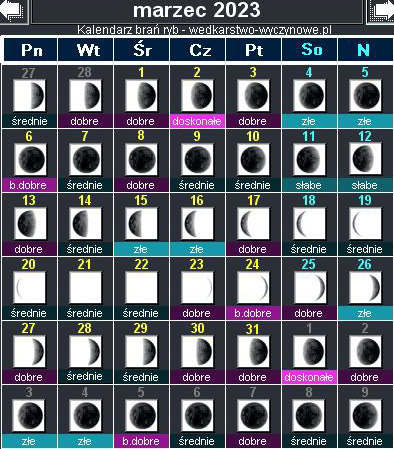Select the thin crescent icon on March 19
Screen dimensions: 394x449
tap(365, 224)
